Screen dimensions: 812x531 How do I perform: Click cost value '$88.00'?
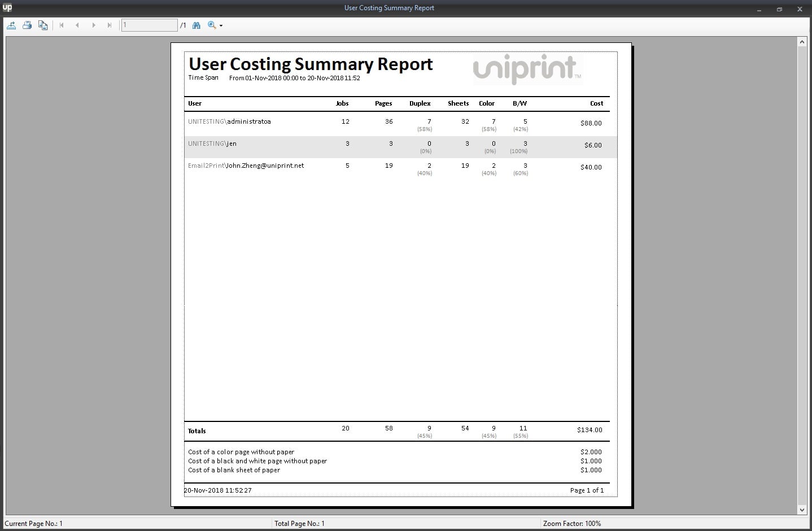(591, 123)
